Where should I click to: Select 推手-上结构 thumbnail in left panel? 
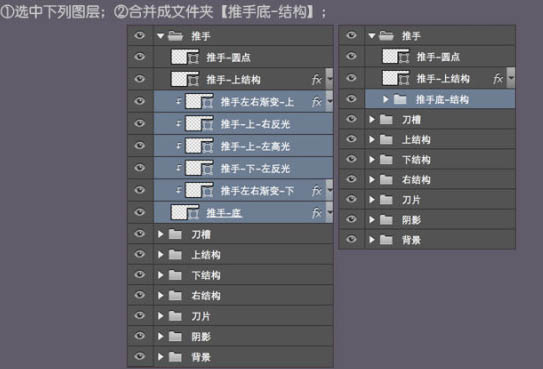(185, 79)
